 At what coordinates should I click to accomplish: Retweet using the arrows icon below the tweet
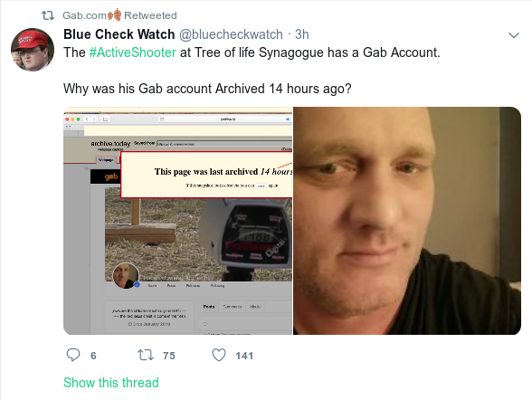click(146, 356)
